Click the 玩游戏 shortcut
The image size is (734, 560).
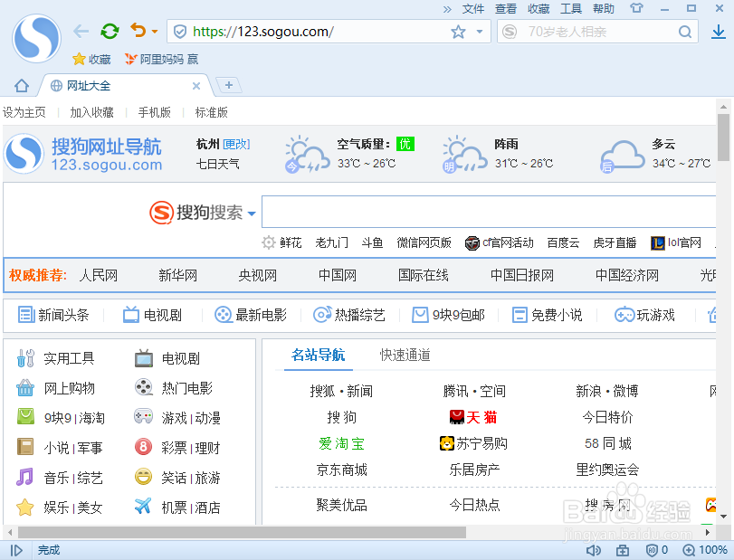[644, 315]
